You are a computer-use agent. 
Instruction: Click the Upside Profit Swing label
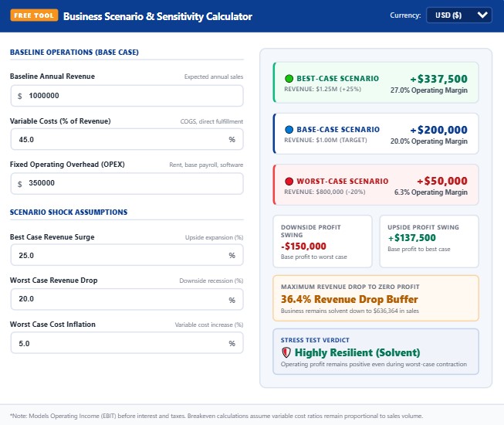423,227
